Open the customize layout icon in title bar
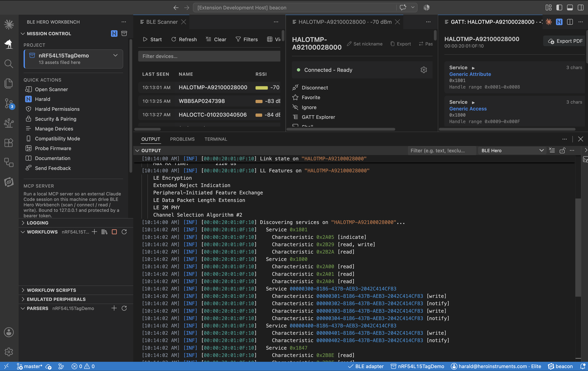 coord(549,8)
